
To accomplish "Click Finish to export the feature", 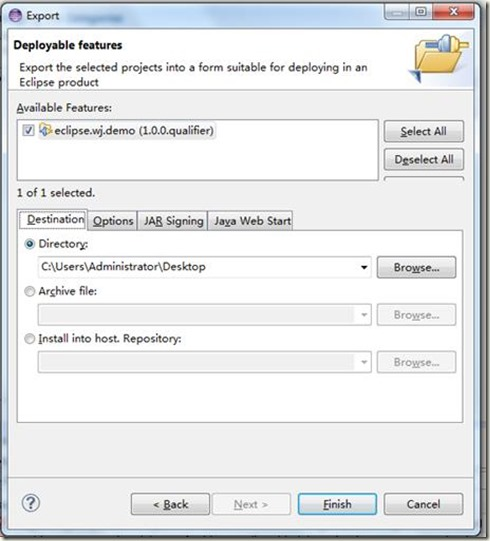I will [337, 504].
